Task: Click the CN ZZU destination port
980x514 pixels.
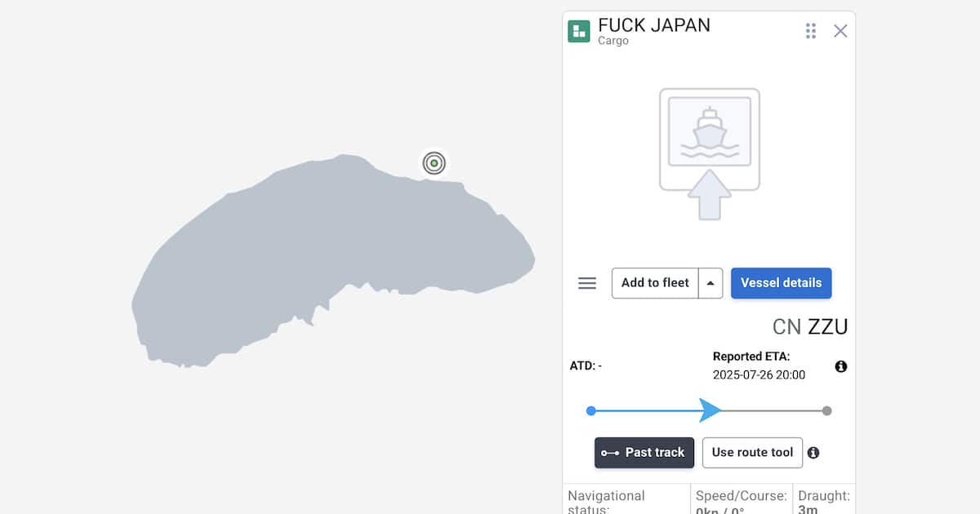Action: click(809, 327)
